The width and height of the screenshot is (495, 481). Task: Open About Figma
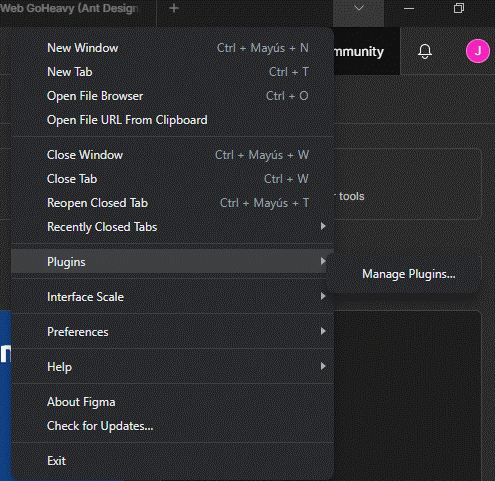(x=172, y=402)
